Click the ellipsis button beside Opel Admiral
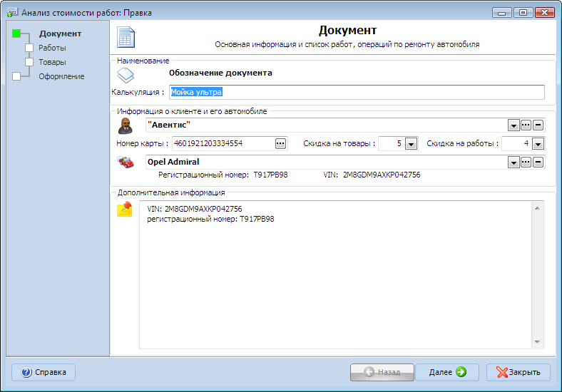This screenshot has width=562, height=392. coord(526,163)
